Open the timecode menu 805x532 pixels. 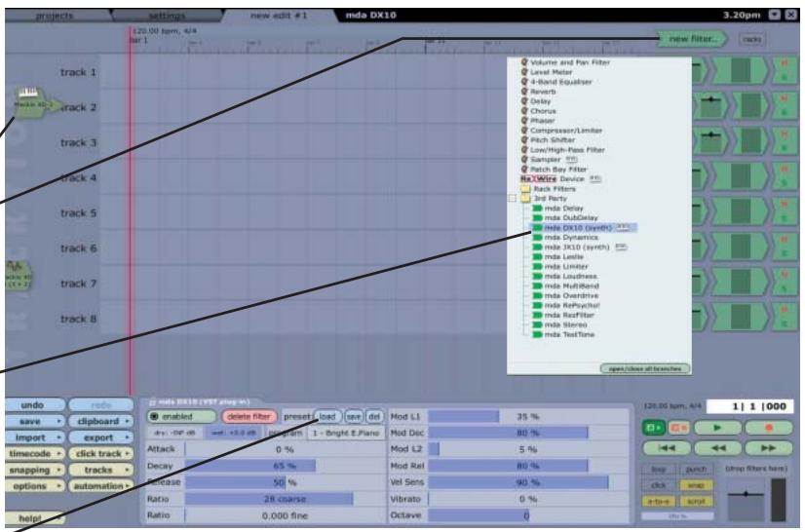[34, 454]
